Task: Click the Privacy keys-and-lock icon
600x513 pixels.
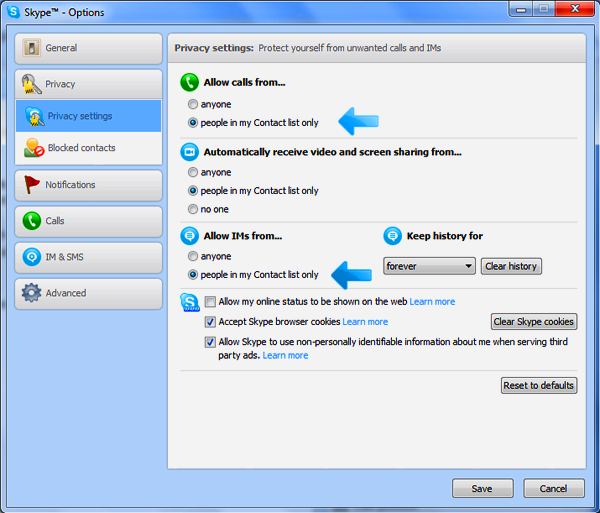Action: tap(31, 84)
